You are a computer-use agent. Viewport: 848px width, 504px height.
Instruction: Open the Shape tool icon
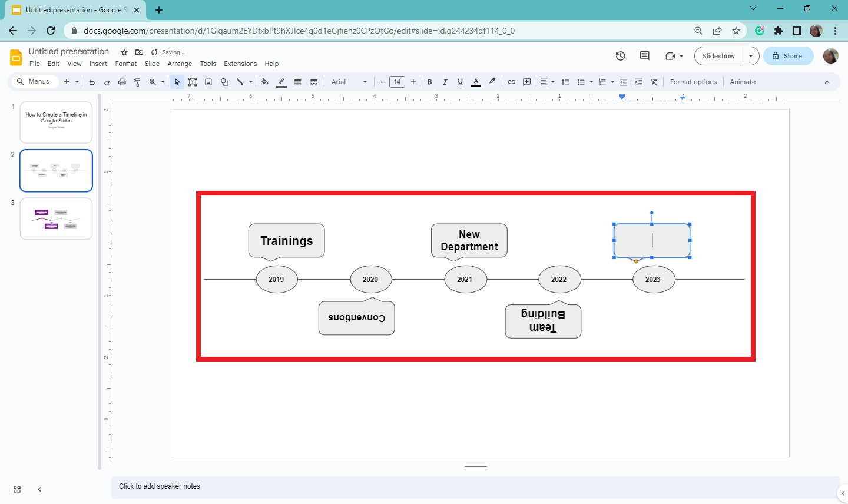click(224, 82)
